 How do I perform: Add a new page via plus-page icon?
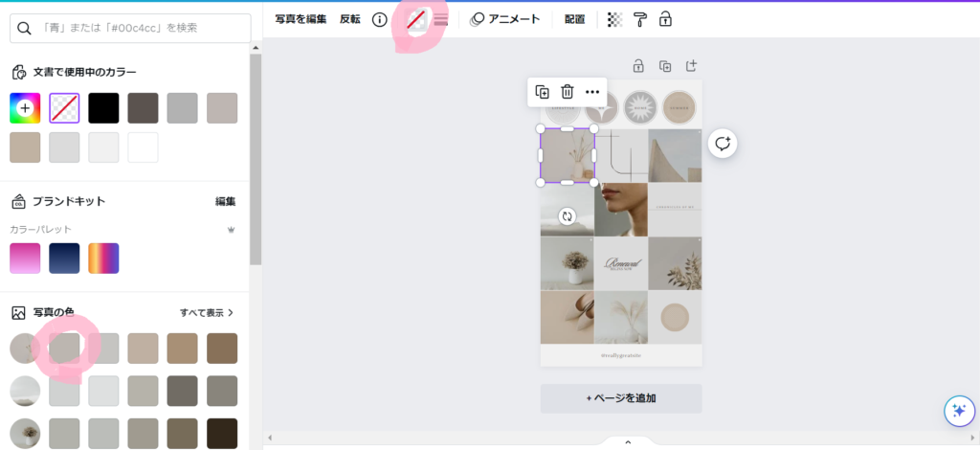(x=691, y=66)
